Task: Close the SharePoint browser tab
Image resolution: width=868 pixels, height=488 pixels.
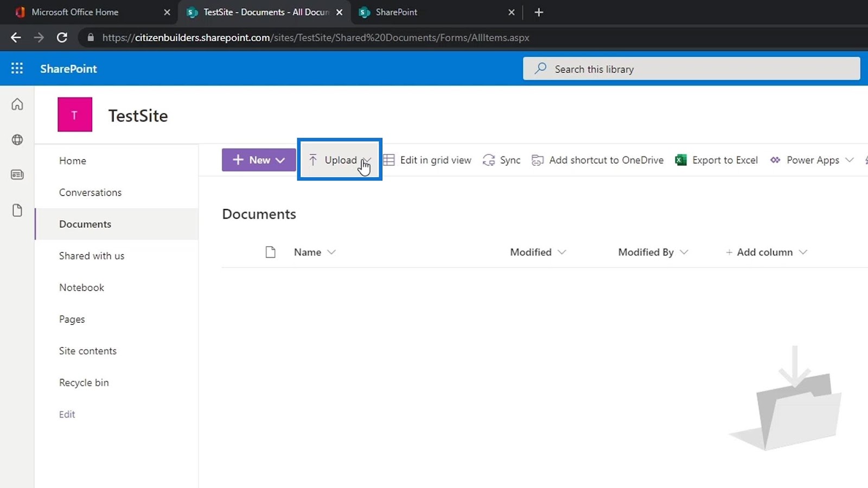Action: tap(511, 12)
